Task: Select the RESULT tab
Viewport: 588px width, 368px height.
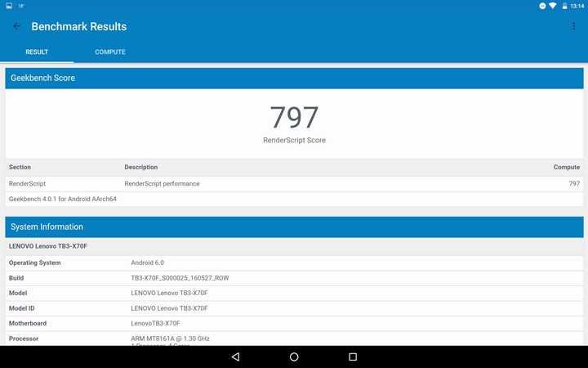Action: pos(37,52)
